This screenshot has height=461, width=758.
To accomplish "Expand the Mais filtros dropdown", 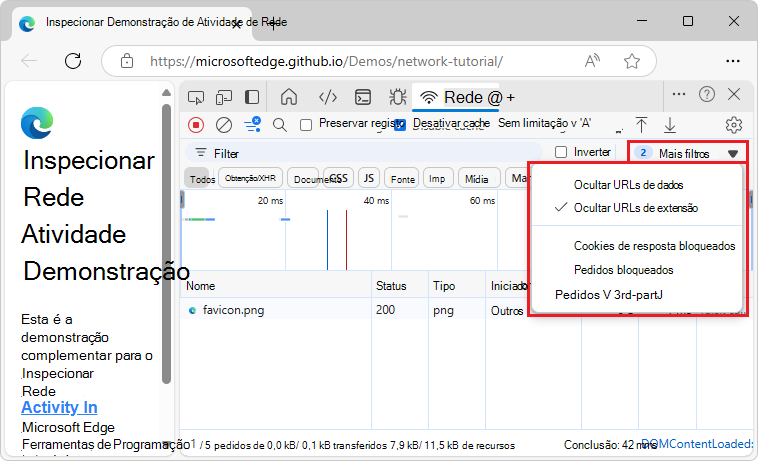I will coord(688,153).
